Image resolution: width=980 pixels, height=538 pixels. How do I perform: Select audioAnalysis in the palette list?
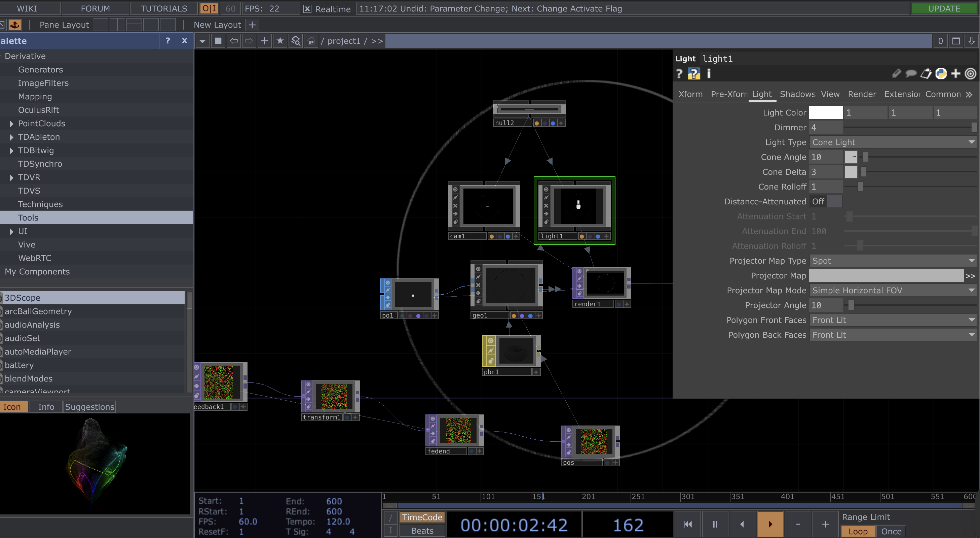pos(32,325)
